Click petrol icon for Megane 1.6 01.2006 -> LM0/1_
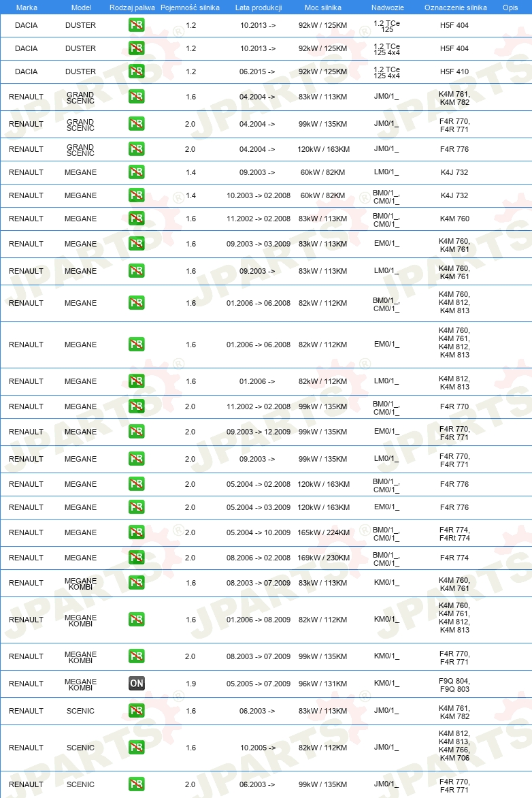The width and height of the screenshot is (532, 798). [x=136, y=381]
